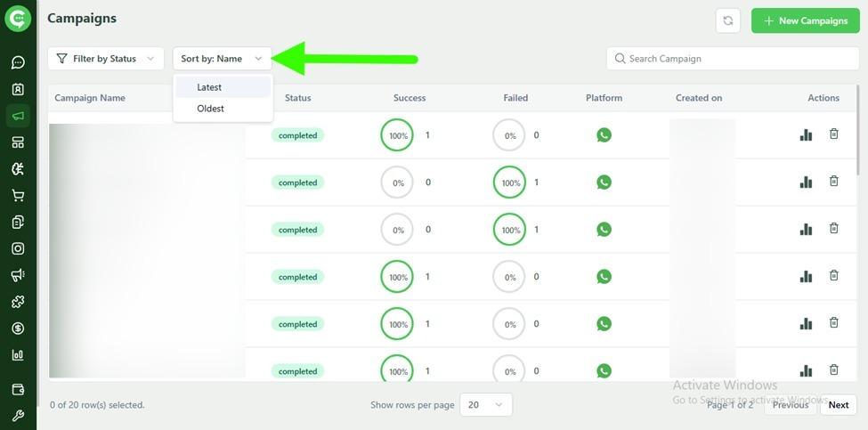Open the copy documents icon in sidebar
The image size is (868, 430).
[x=18, y=222]
